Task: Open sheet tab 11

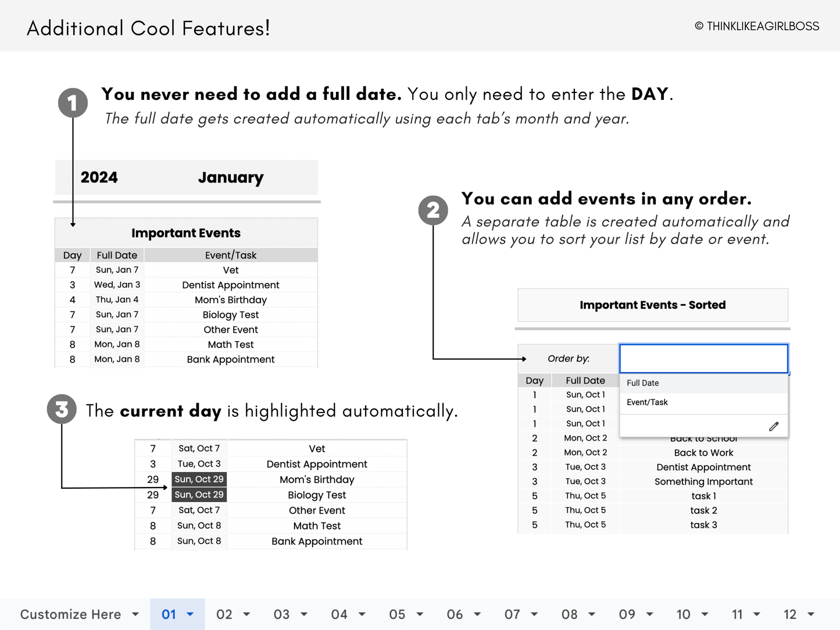Action: click(737, 614)
